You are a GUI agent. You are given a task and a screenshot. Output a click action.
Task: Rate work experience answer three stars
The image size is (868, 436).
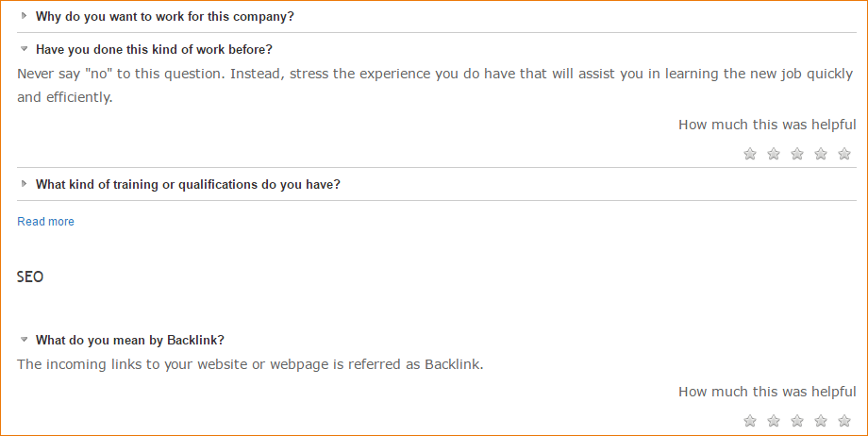tap(797, 154)
